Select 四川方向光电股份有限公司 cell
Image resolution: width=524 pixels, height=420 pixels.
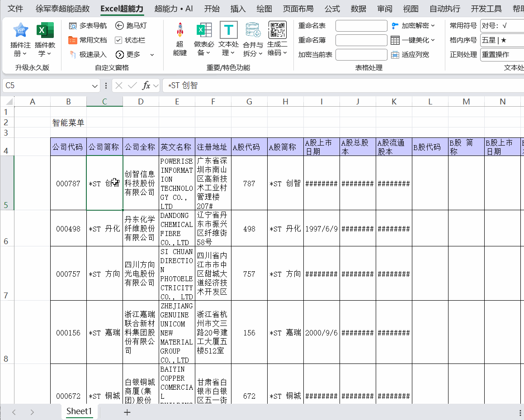[x=141, y=274]
